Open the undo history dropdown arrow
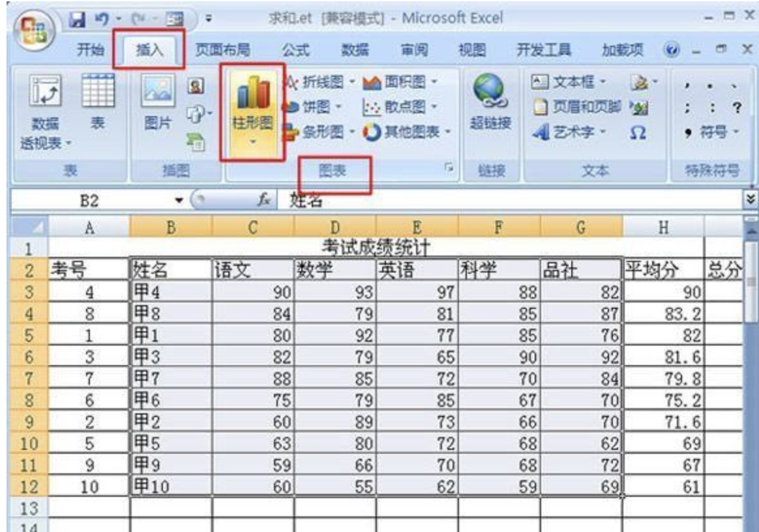 119,20
